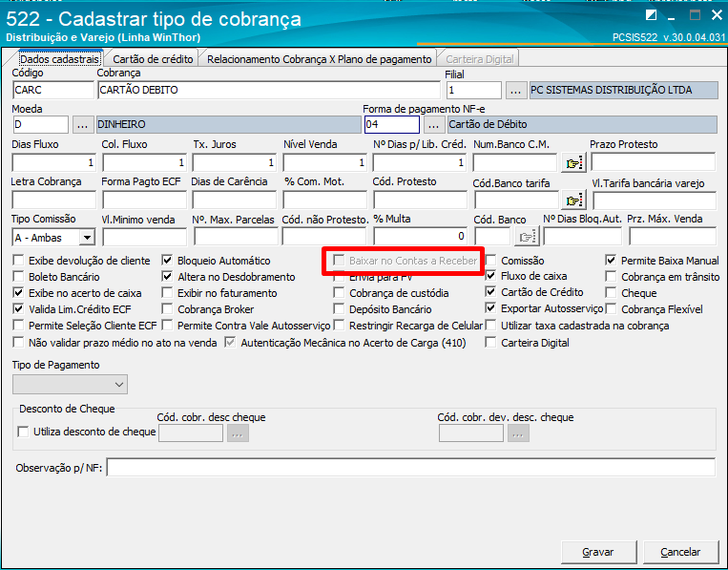
Task: Switch to Dados cadastrais tab
Action: 59,59
